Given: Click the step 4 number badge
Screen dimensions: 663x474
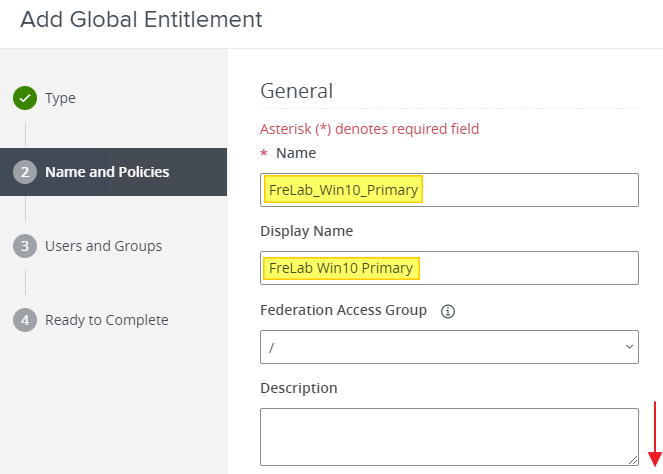Looking at the screenshot, I should (24, 320).
